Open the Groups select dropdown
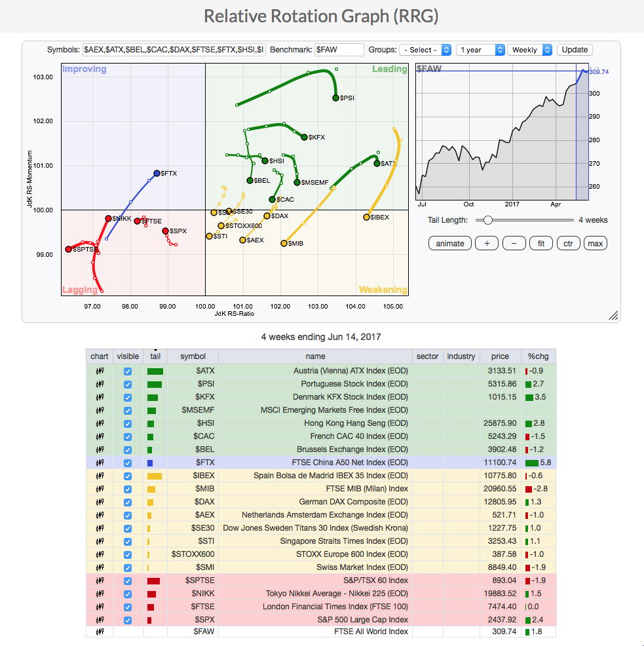This screenshot has height=646, width=644. (426, 50)
